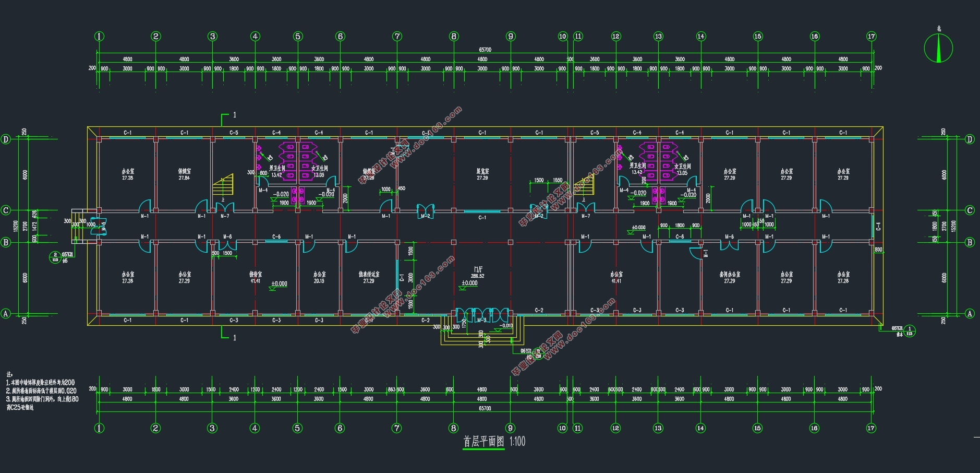The width and height of the screenshot is (980, 473).
Task: Select the M-7 door label near axis 3
Action: click(x=225, y=216)
